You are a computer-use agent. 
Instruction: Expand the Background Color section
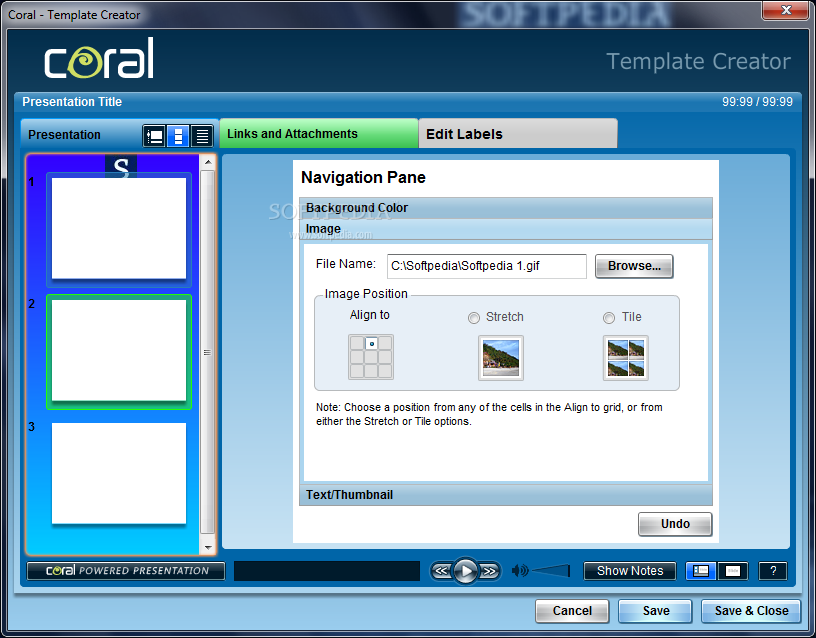click(x=506, y=208)
